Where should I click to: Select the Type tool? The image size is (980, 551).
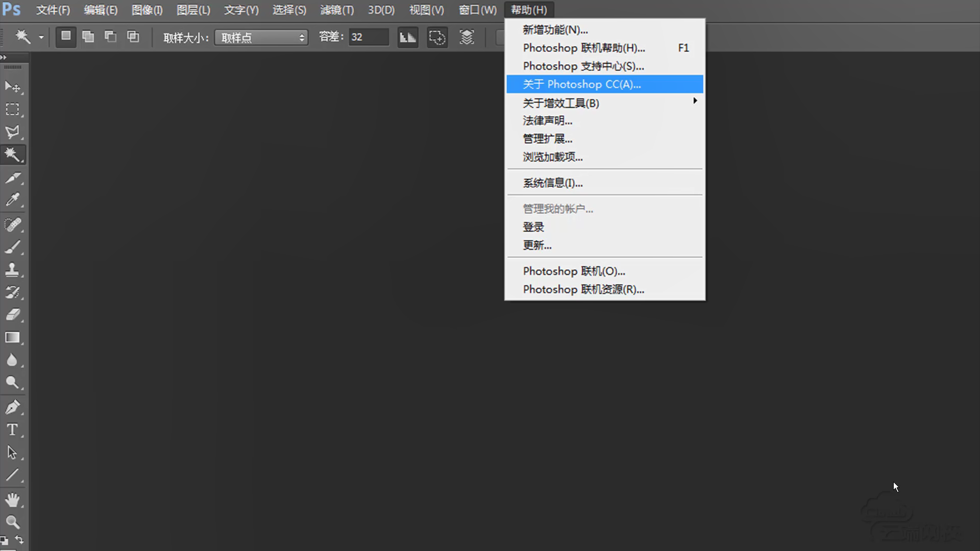click(x=12, y=430)
